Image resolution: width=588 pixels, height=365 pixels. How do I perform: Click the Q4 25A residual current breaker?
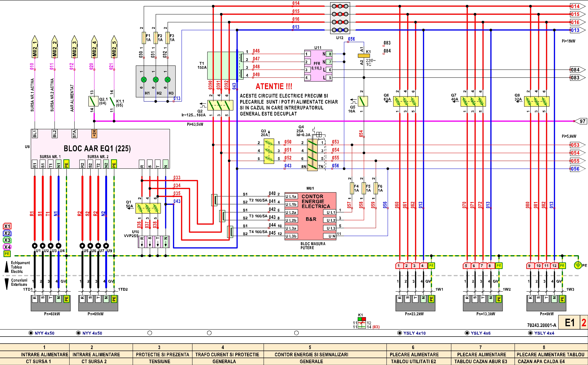click(312, 155)
